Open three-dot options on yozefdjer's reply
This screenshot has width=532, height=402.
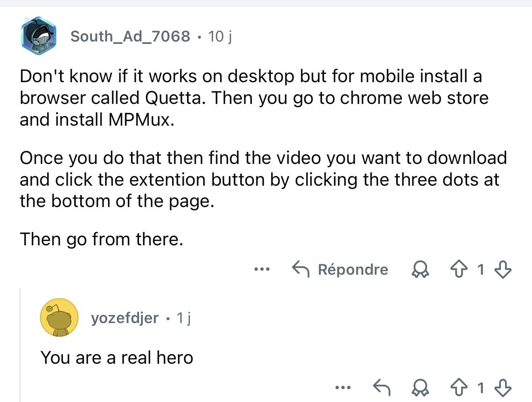pyautogui.click(x=343, y=388)
